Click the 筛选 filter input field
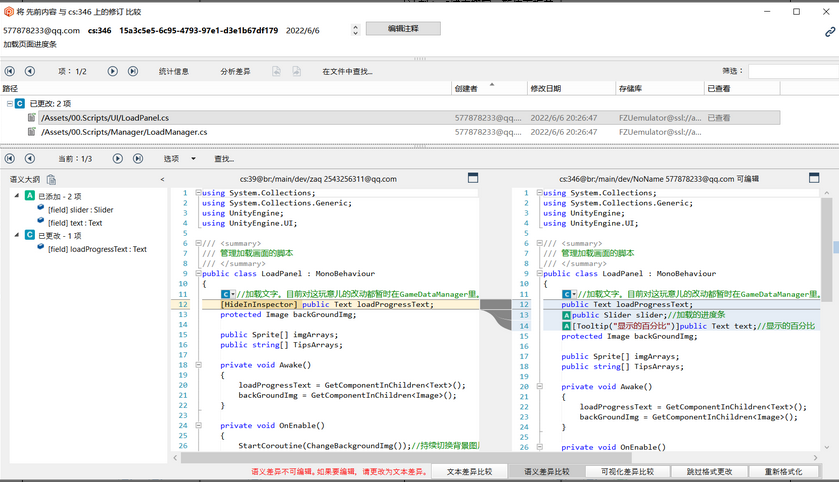Screen dimensions: 839x482 pyautogui.click(x=792, y=72)
